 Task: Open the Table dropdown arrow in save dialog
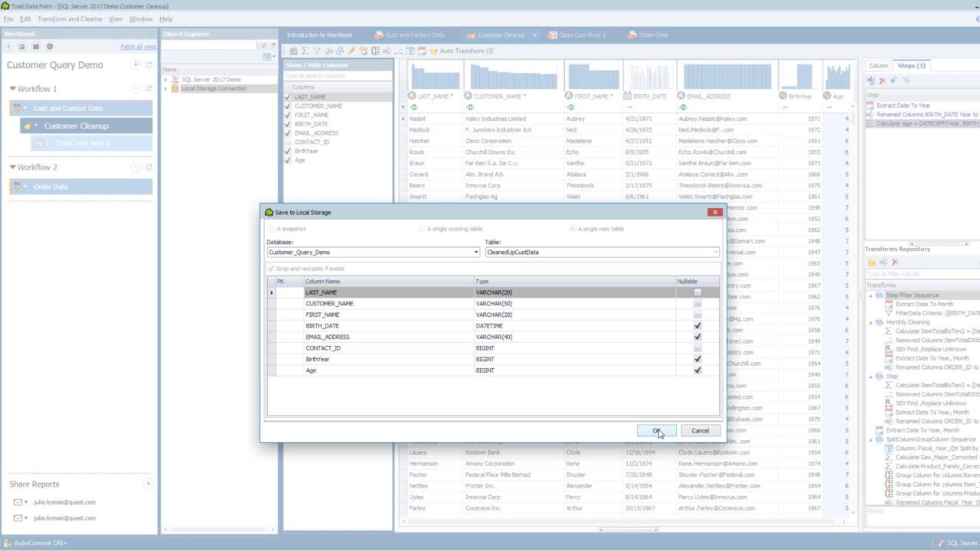pos(716,252)
